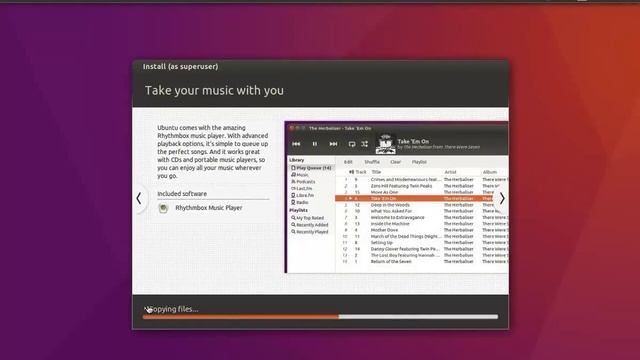The image size is (640, 360).
Task: Click the 'Included software' heading
Action: tap(182, 194)
